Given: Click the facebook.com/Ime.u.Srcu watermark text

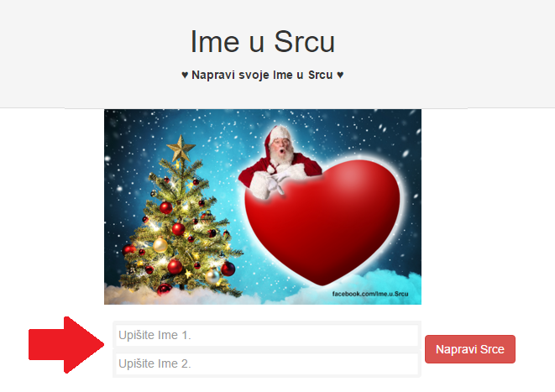Looking at the screenshot, I should pos(370,294).
